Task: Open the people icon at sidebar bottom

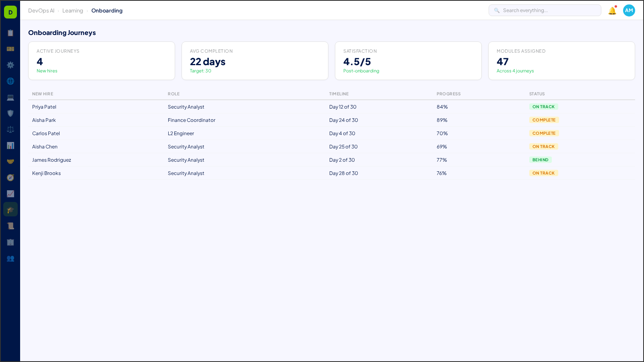Action: [x=10, y=259]
